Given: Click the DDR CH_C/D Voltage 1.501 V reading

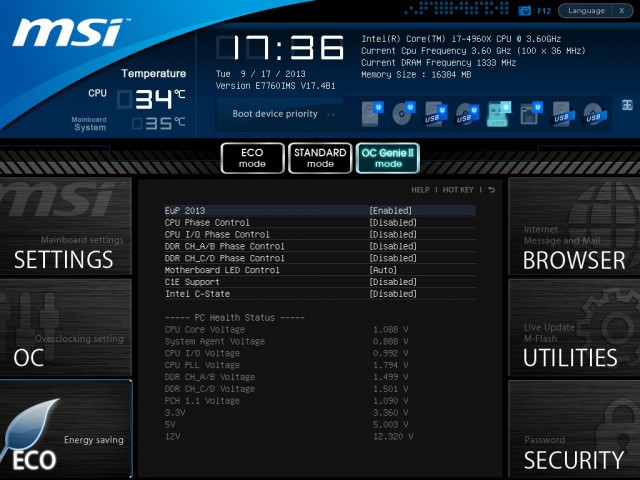Looking at the screenshot, I should tap(391, 389).
